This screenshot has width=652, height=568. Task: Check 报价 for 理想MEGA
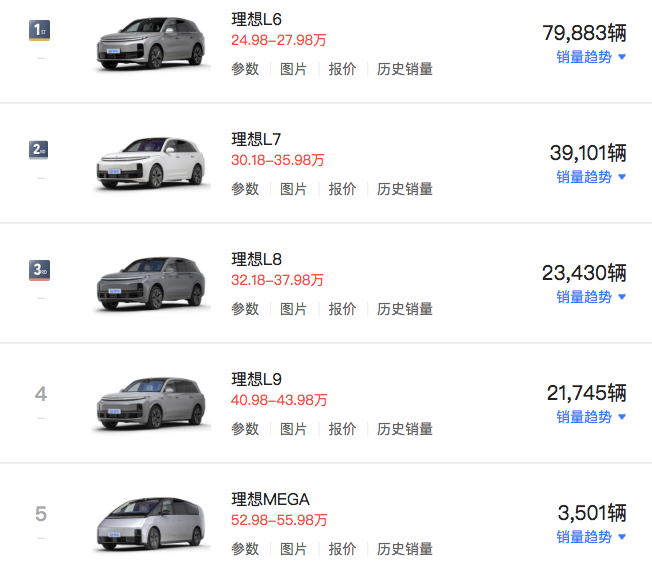click(342, 549)
